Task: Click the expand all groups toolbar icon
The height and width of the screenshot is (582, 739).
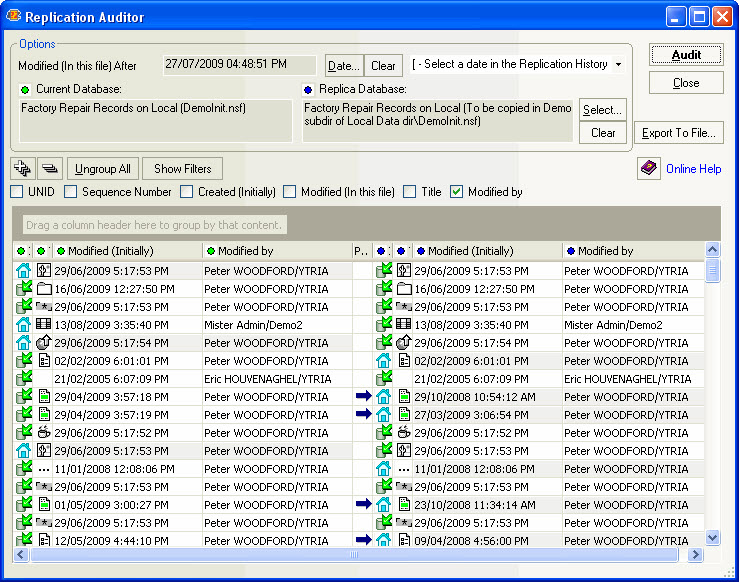Action: click(x=23, y=169)
